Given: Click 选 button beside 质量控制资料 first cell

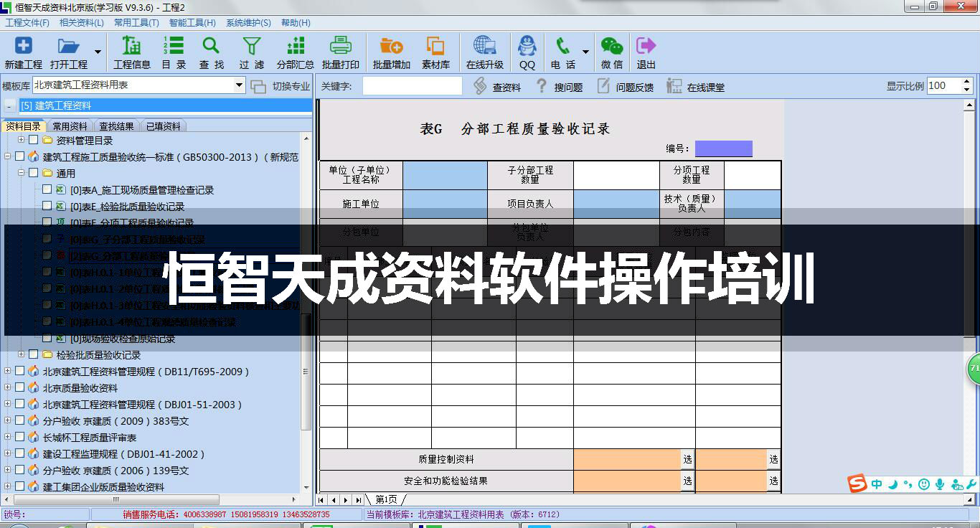Looking at the screenshot, I should [687, 459].
